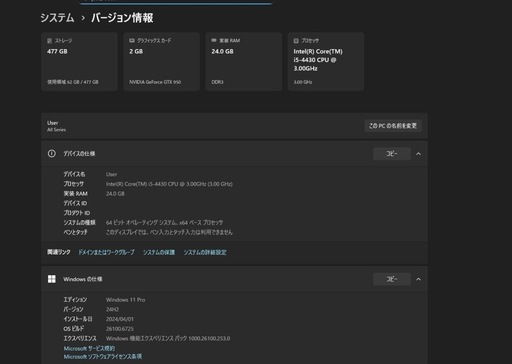Click the デバイス ID label
Image resolution: width=512 pixels, height=364 pixels.
point(75,203)
